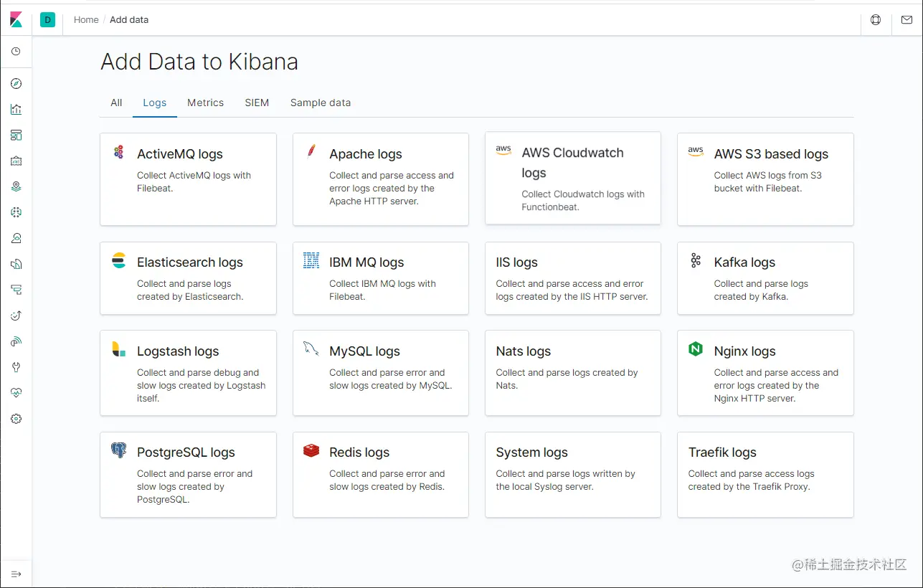Open Dev Tools wrench icon
Viewport: 923px width, 588px height.
[16, 367]
